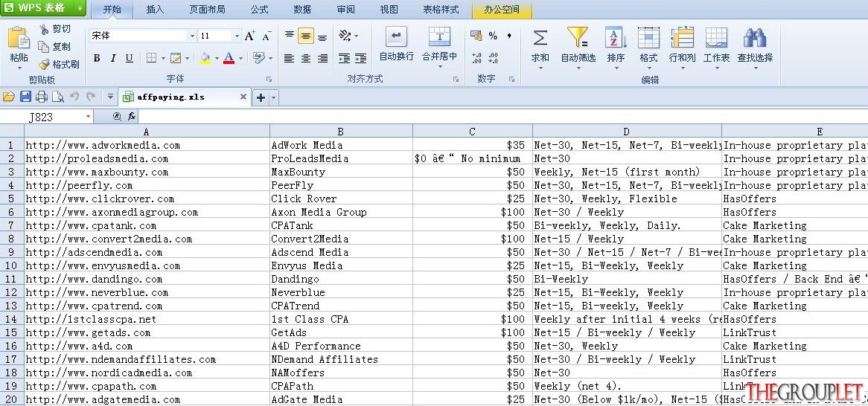
Task: Open font color dropdown arrow
Action: pos(240,58)
